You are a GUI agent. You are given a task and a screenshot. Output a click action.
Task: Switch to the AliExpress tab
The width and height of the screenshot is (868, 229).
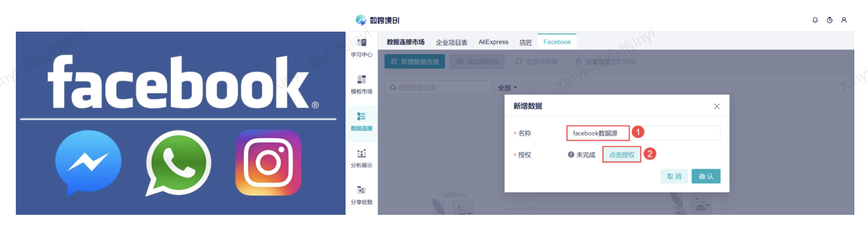coord(493,42)
